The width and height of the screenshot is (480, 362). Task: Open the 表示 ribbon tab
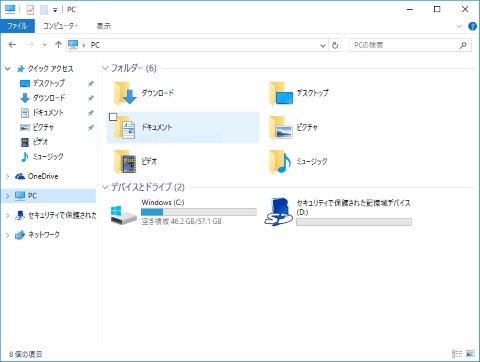104,26
